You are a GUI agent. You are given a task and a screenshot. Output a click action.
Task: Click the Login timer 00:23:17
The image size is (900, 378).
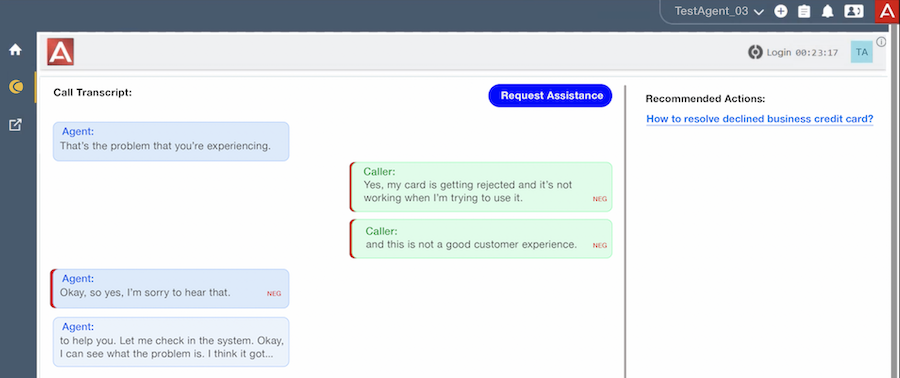point(817,53)
